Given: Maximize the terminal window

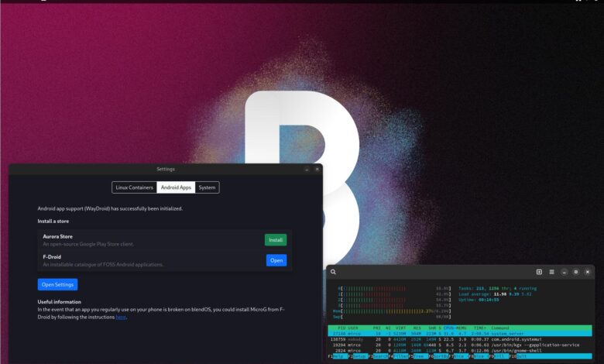Looking at the screenshot, I should pyautogui.click(x=576, y=272).
